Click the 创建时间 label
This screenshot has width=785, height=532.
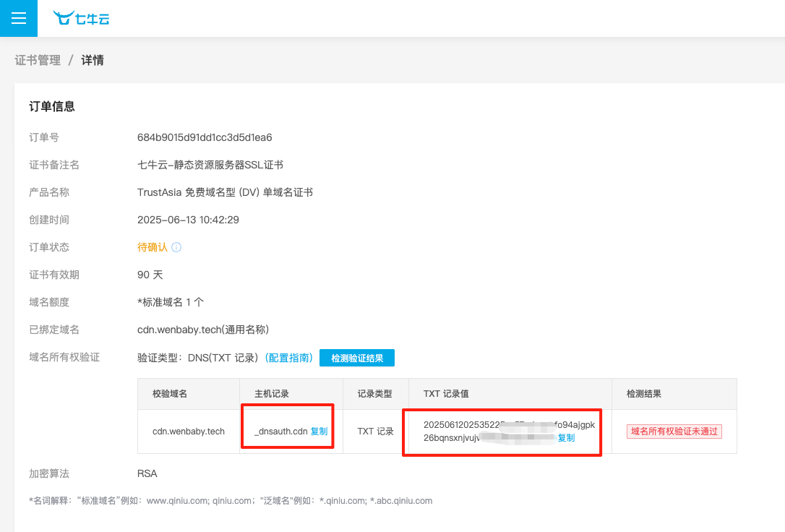[49, 220]
